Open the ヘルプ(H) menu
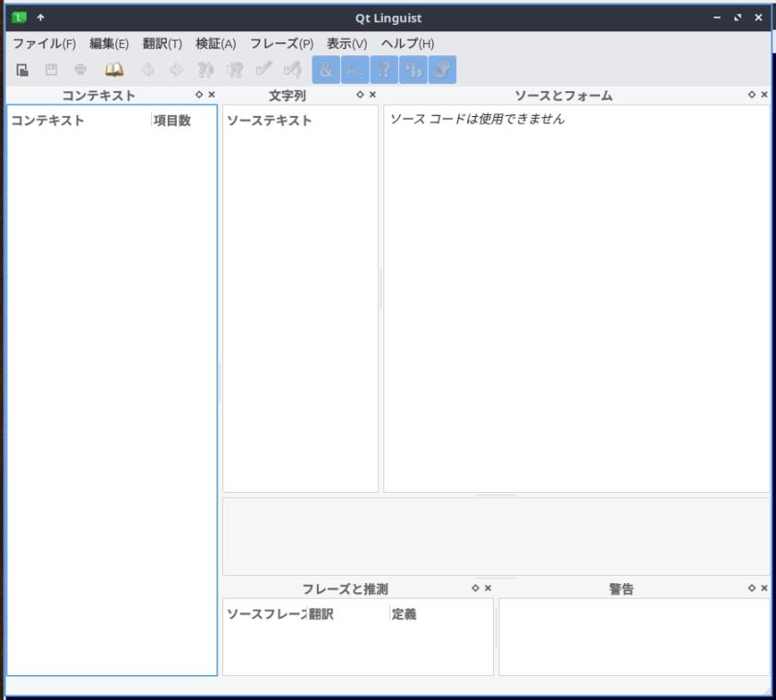 (407, 44)
